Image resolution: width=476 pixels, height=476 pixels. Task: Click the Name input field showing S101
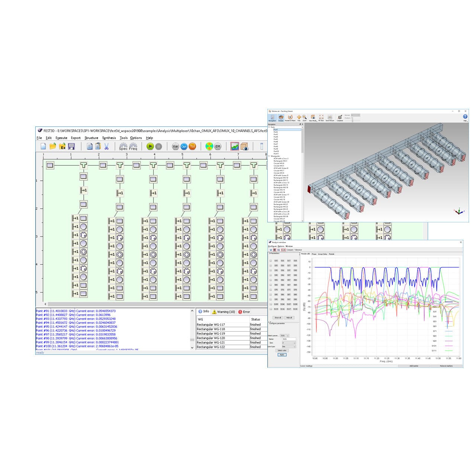click(288, 340)
